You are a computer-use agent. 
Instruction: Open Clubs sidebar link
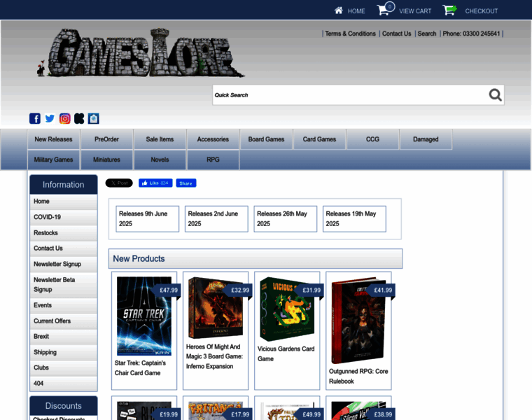[64, 367]
